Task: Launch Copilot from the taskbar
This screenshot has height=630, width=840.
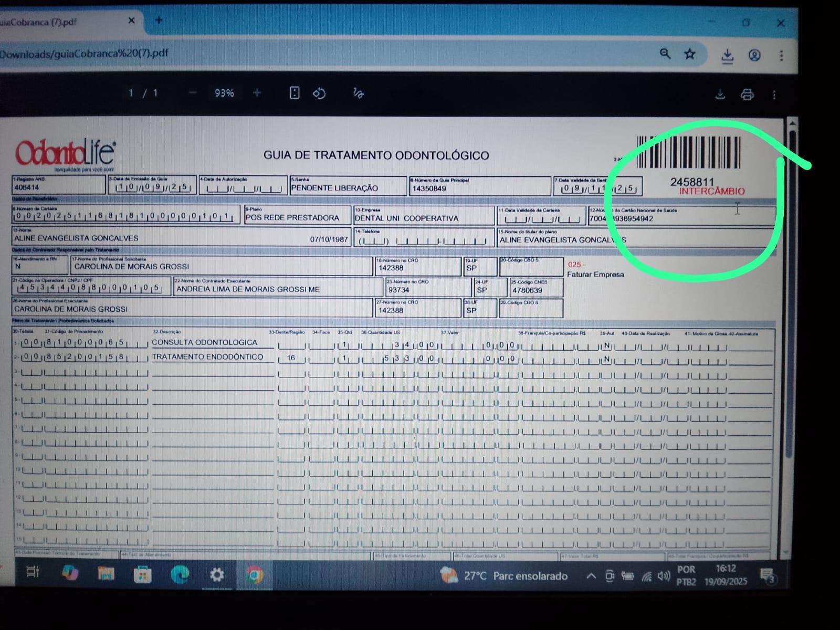Action: (70, 573)
